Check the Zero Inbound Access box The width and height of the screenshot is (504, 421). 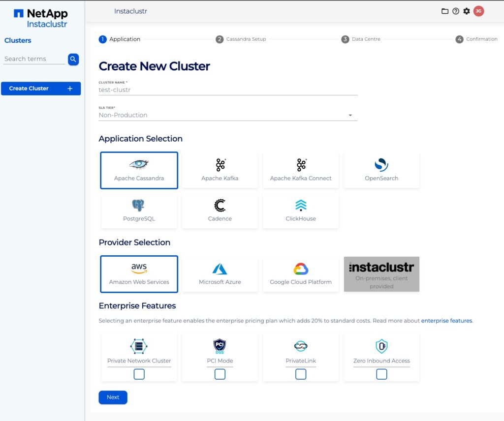click(x=381, y=374)
